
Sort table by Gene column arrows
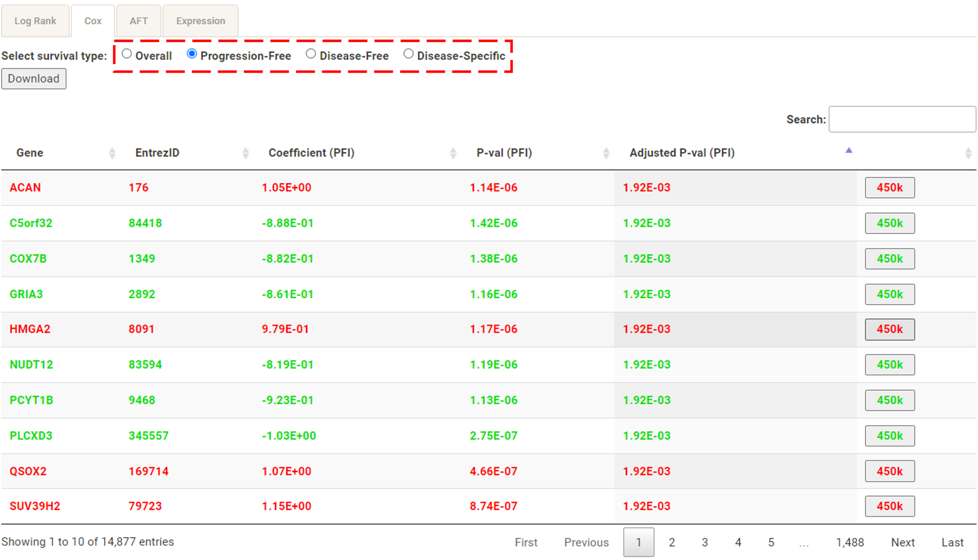click(112, 153)
